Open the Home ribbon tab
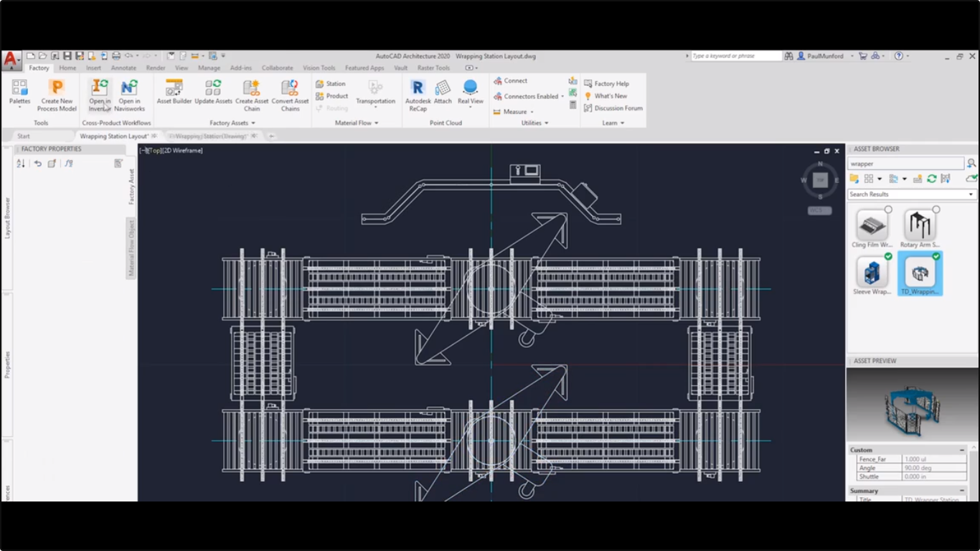Viewport: 980px width, 551px height. pyautogui.click(x=67, y=68)
